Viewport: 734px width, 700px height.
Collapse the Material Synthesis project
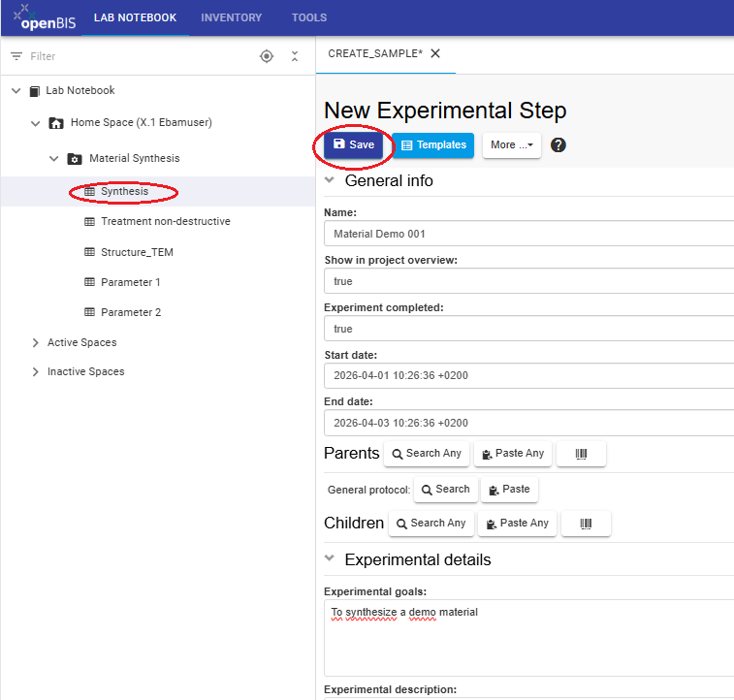[54, 159]
